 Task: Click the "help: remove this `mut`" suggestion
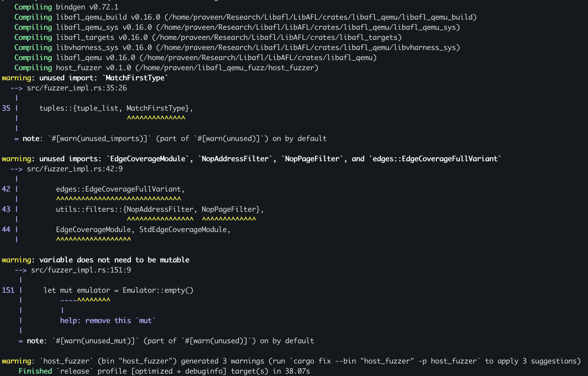[x=108, y=321]
